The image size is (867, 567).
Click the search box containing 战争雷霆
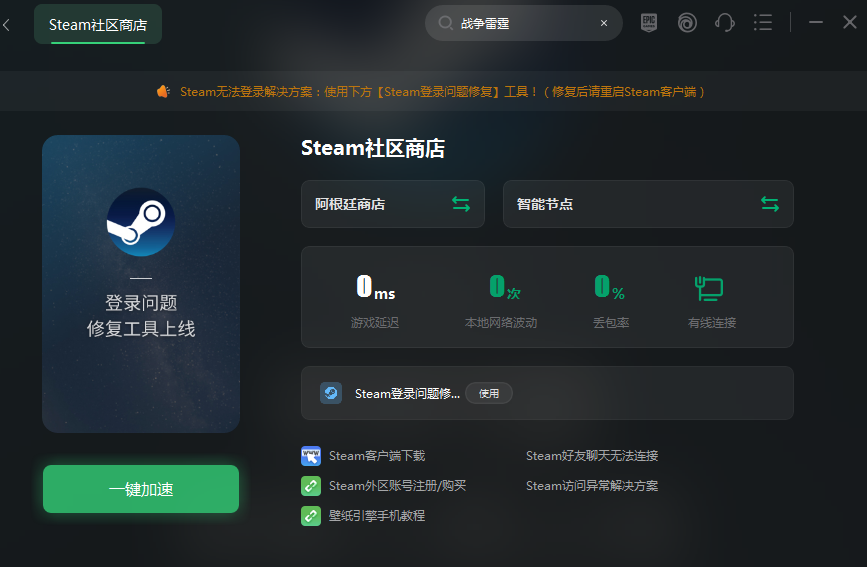tap(524, 23)
